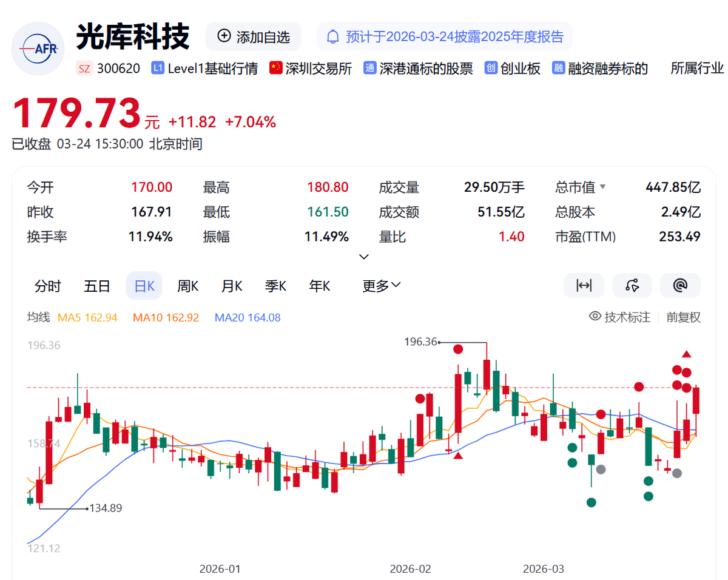Click the 成交量 value 29.50万手

[494, 187]
